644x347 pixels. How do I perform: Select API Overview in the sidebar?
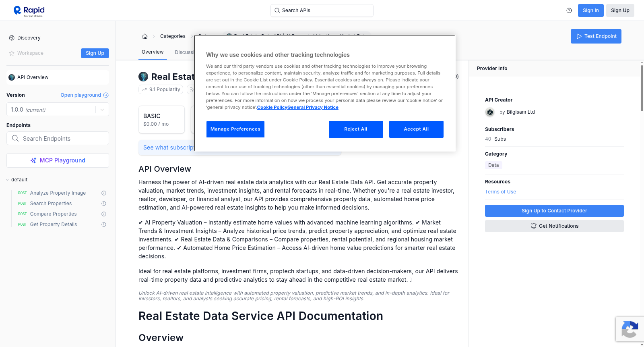[58, 77]
